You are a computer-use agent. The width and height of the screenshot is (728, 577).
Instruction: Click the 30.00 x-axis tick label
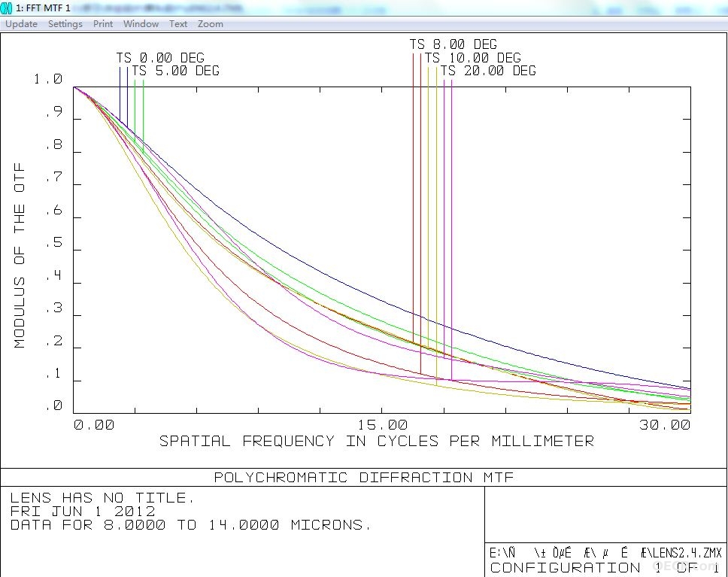(x=665, y=424)
